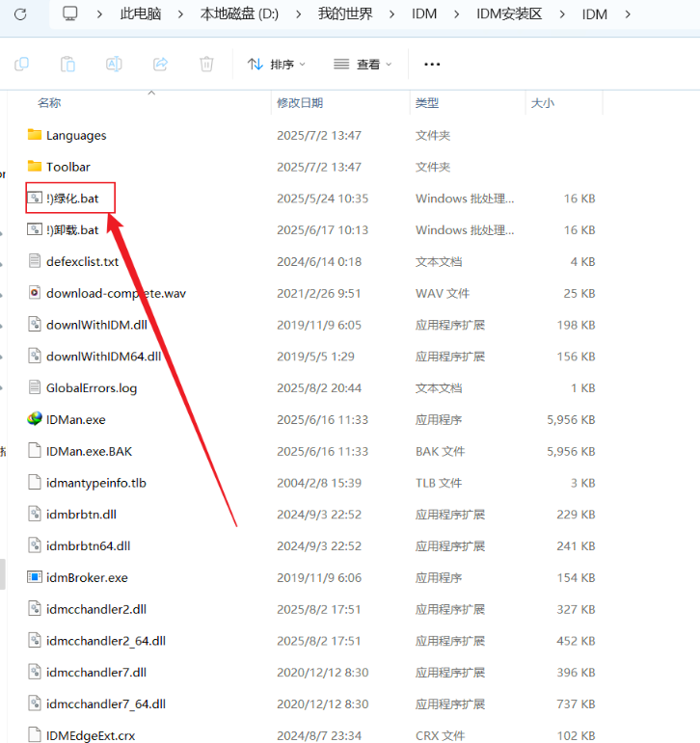Image resolution: width=700 pixels, height=743 pixels.
Task: Open the three-dots more options menu
Action: (x=432, y=64)
